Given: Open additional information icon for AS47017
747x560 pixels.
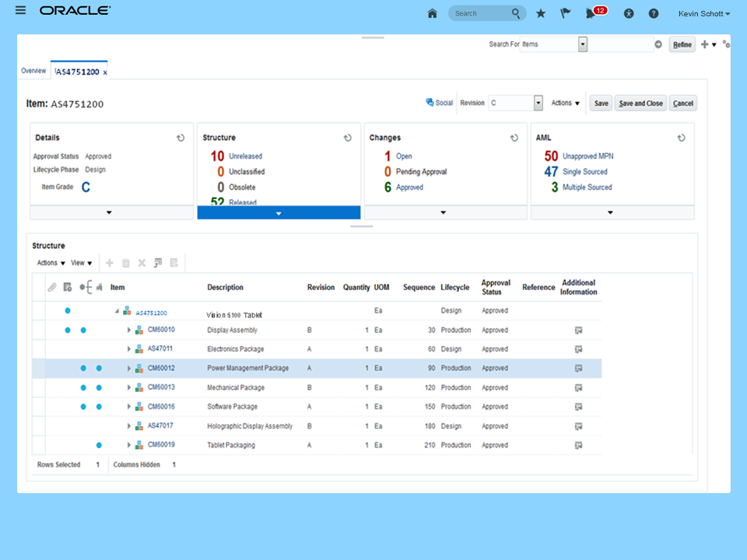Looking at the screenshot, I should point(578,426).
